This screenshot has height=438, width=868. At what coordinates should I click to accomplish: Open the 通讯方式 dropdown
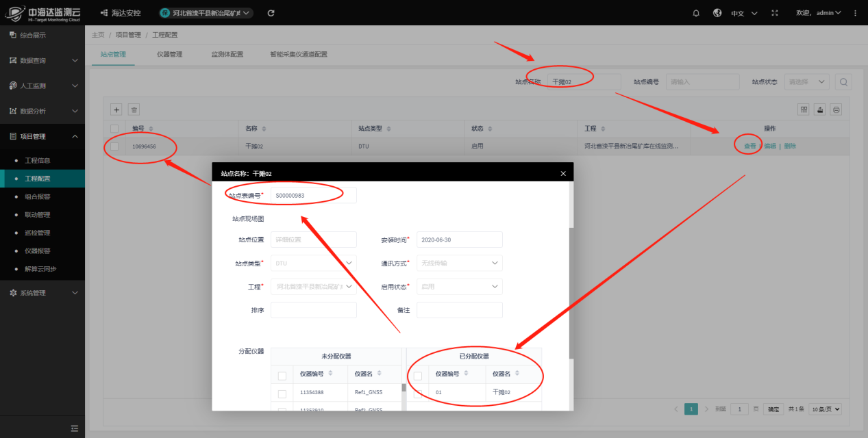tap(459, 263)
